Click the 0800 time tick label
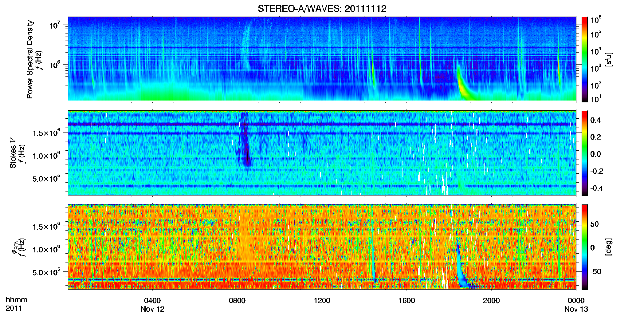 237,300
